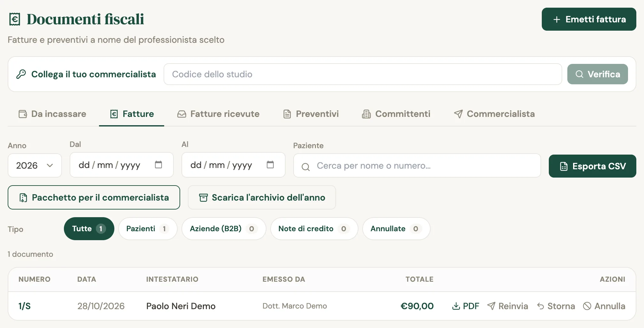Click Annulla for invoice 1/S
Viewport: 644px width, 328px height.
pos(604,306)
